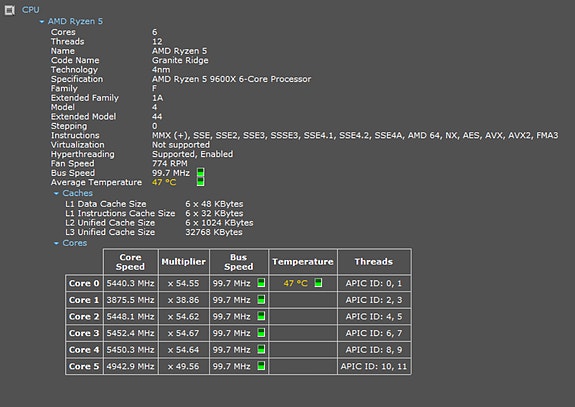
Task: Click Core 5 bus speed green indicator
Action: click(261, 366)
